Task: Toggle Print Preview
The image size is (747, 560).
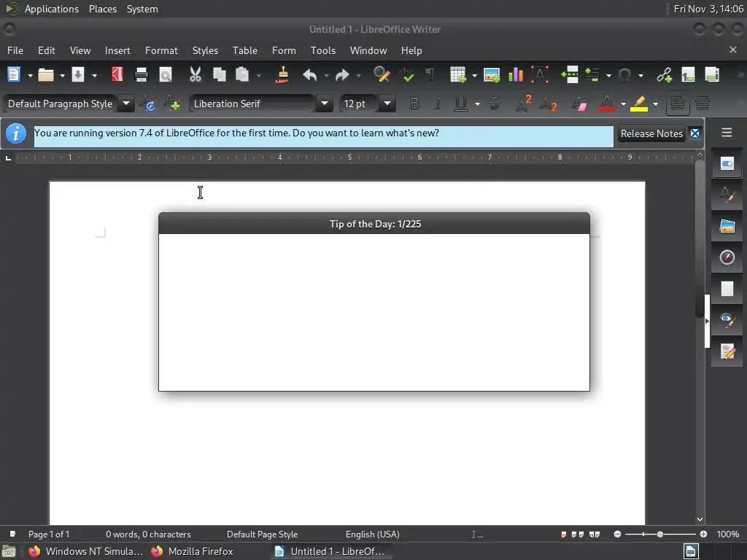Action: click(x=166, y=75)
